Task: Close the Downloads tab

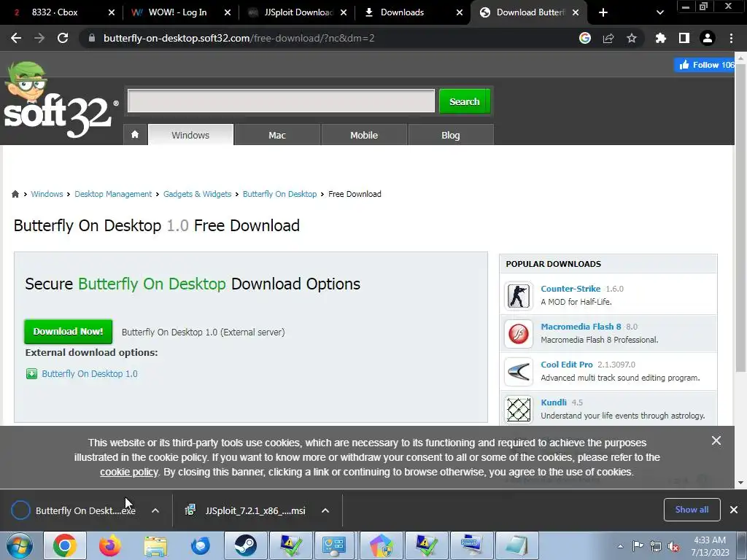Action: pyautogui.click(x=460, y=12)
